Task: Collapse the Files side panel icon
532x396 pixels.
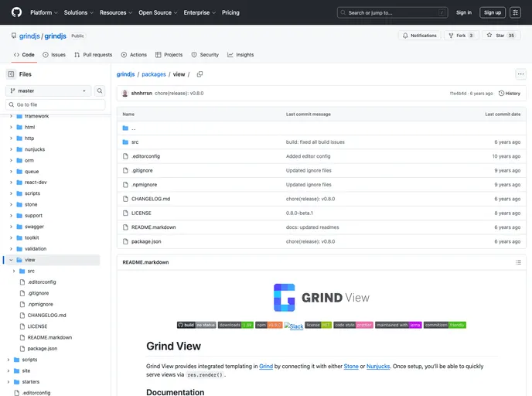Action: click(x=11, y=74)
